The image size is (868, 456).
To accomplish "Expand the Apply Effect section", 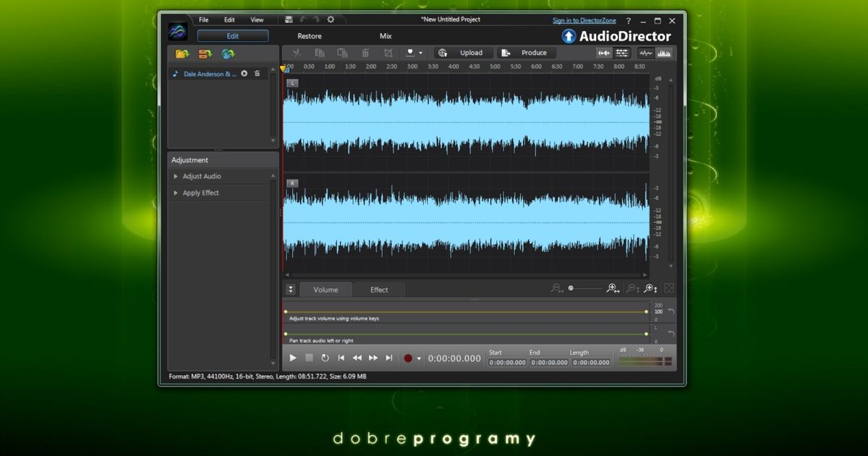I will (176, 193).
